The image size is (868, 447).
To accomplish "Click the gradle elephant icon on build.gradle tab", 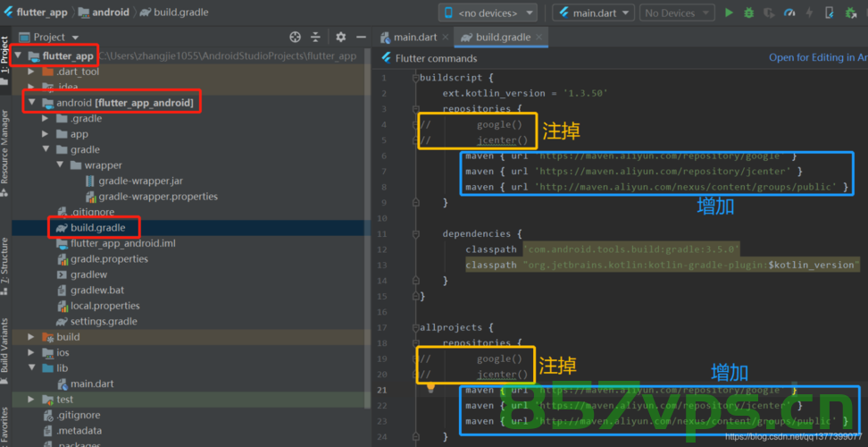I will (467, 38).
